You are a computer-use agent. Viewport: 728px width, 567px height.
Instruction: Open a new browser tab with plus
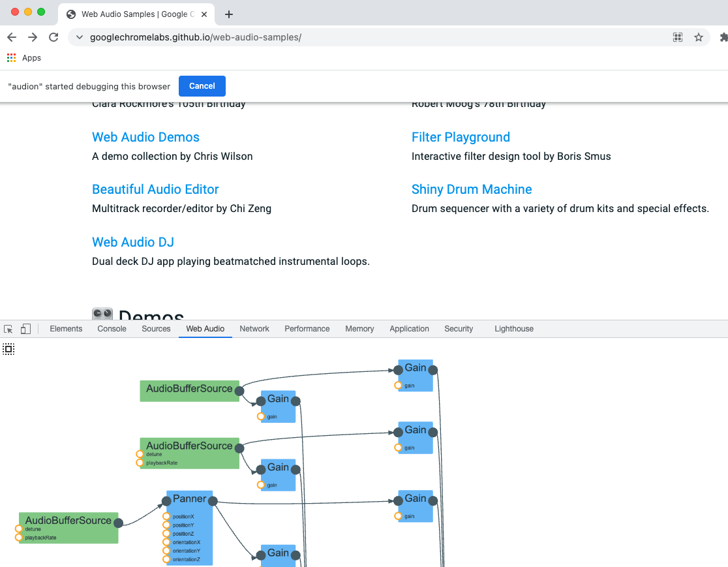[x=228, y=14]
